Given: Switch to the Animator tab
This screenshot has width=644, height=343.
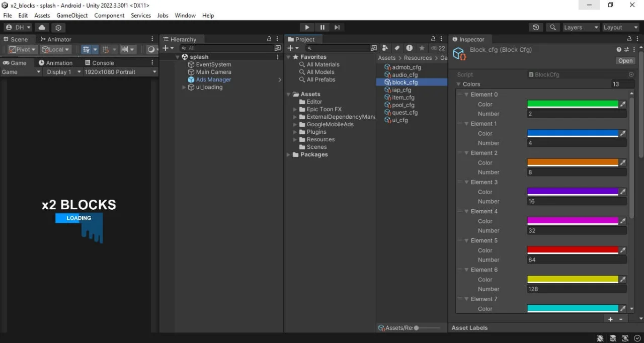Looking at the screenshot, I should click(55, 39).
